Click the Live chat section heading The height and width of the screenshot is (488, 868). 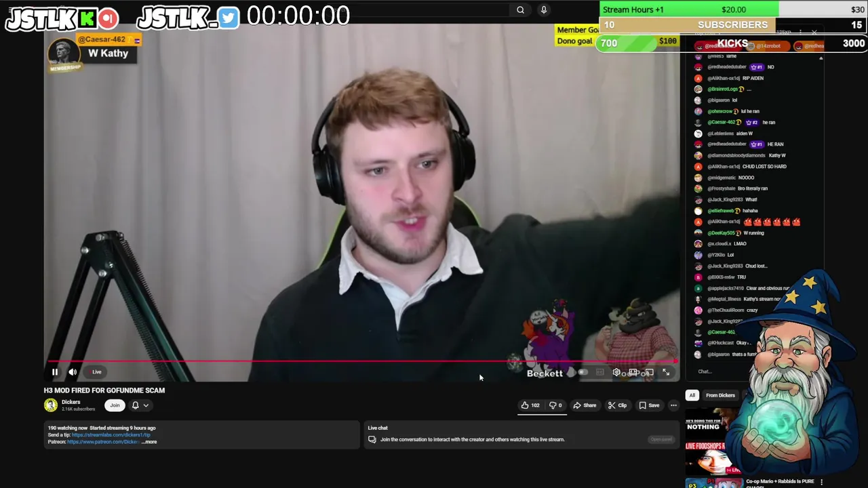(378, 428)
